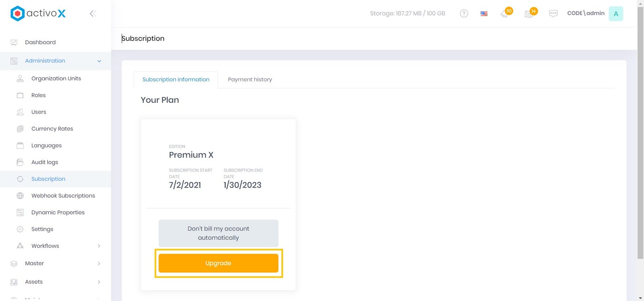The height and width of the screenshot is (301, 644).
Task: Open Organization Units in sidebar
Action: point(56,78)
